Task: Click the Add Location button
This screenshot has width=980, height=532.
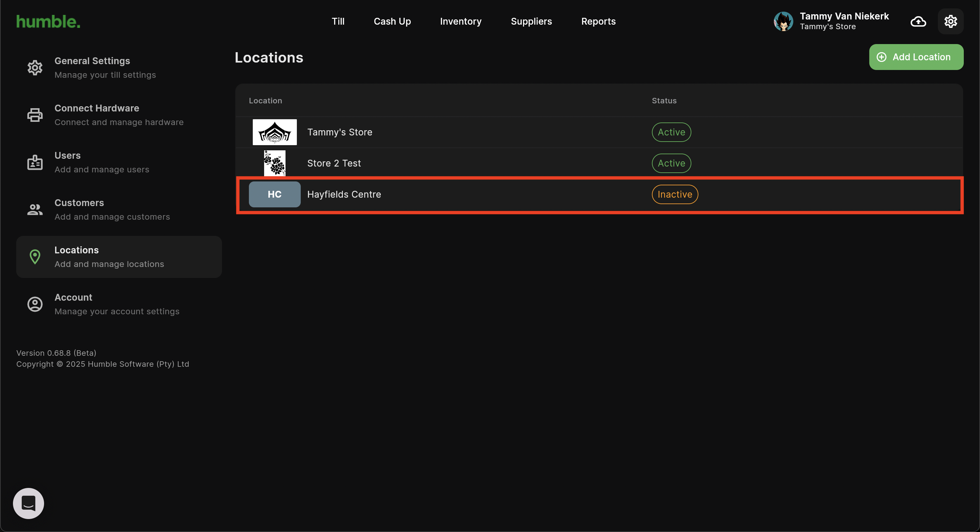Action: pyautogui.click(x=916, y=57)
